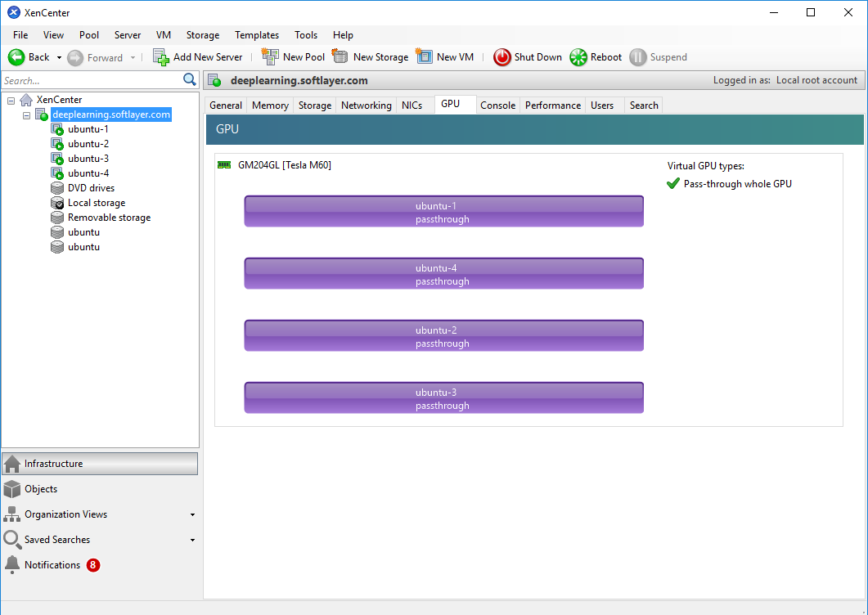868x615 pixels.
Task: Click the Infrastructure navigation button
Action: coord(100,464)
